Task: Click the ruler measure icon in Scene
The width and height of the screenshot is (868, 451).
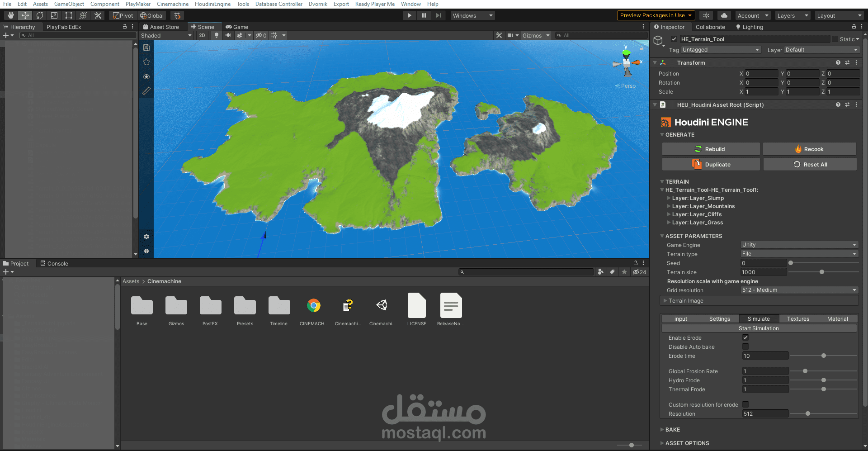Action: coord(146,91)
